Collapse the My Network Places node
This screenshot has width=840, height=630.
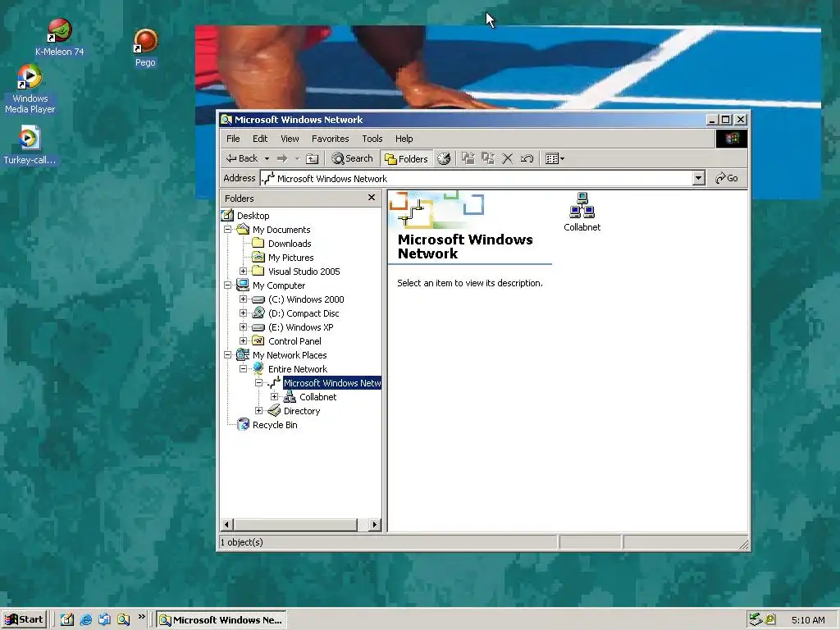[x=228, y=354]
